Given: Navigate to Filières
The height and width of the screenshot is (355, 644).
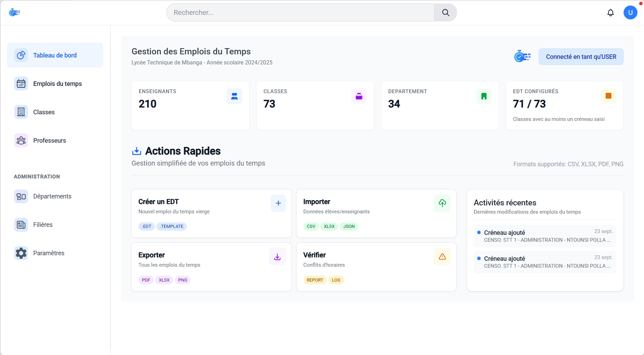Looking at the screenshot, I should (x=55, y=225).
